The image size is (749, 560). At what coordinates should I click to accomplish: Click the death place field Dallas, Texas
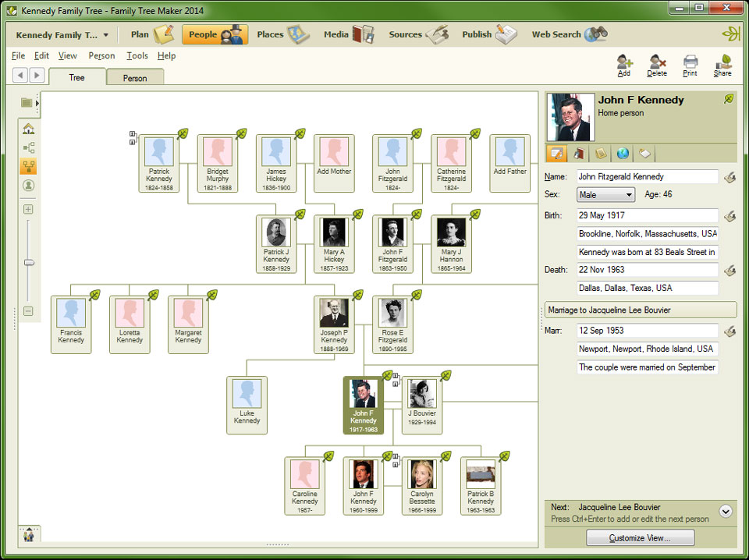point(648,288)
